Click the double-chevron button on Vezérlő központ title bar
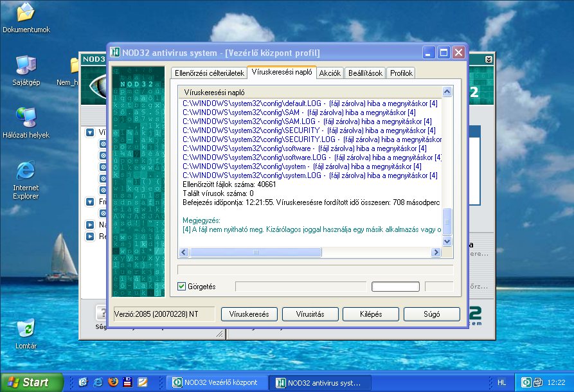 pos(489,59)
